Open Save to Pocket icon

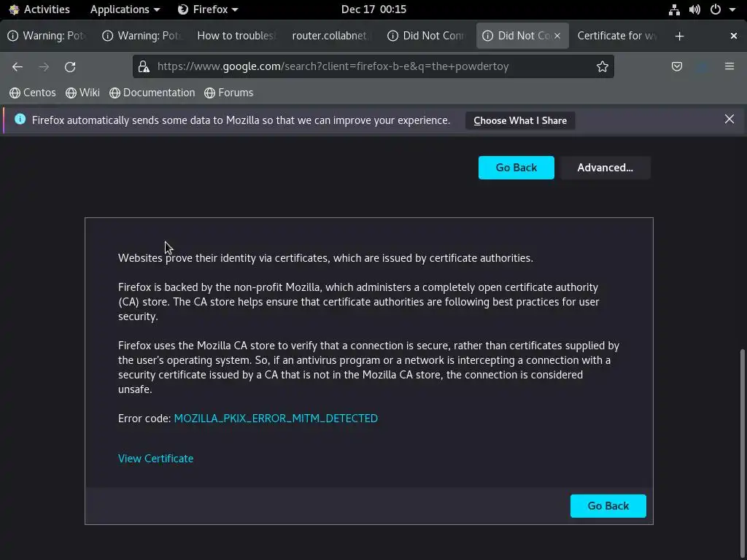click(x=676, y=66)
